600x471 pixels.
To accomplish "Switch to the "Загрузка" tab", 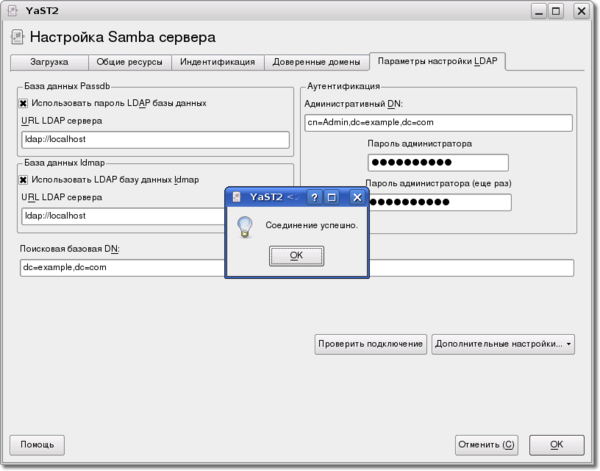I will pyautogui.click(x=48, y=62).
